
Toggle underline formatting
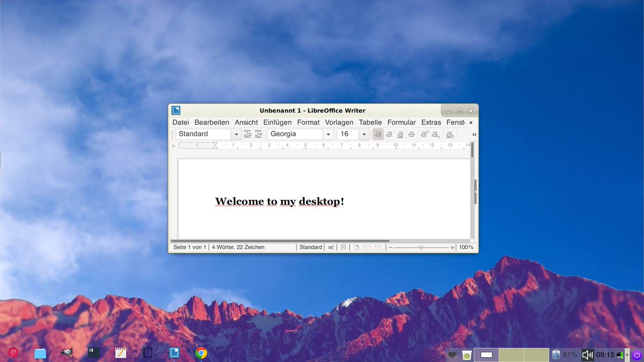[x=400, y=134]
